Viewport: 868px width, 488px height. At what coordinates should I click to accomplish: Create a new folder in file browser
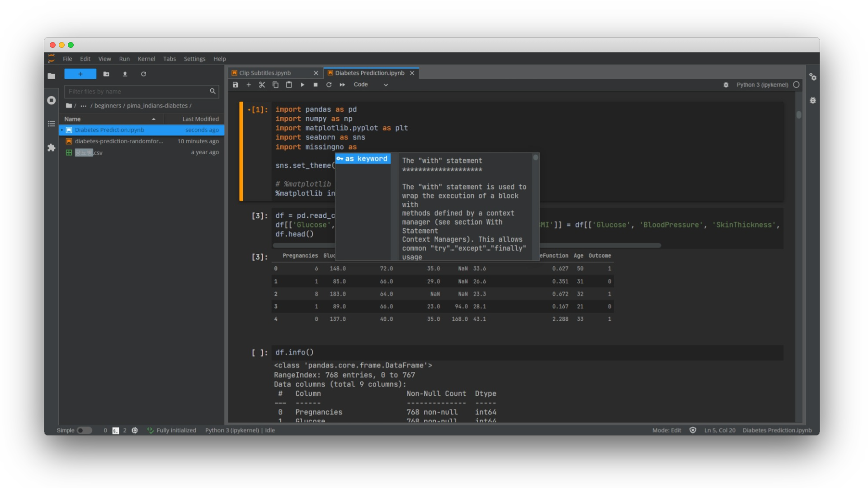(x=106, y=74)
